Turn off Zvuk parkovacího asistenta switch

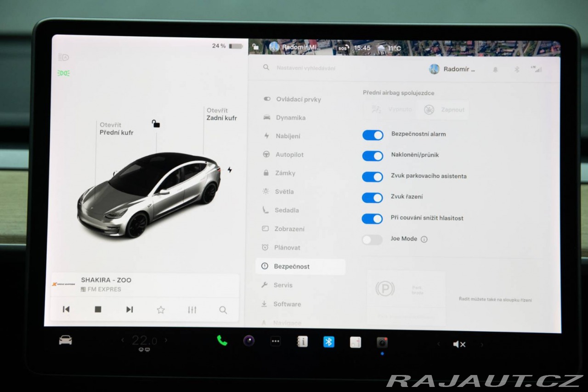click(x=373, y=177)
